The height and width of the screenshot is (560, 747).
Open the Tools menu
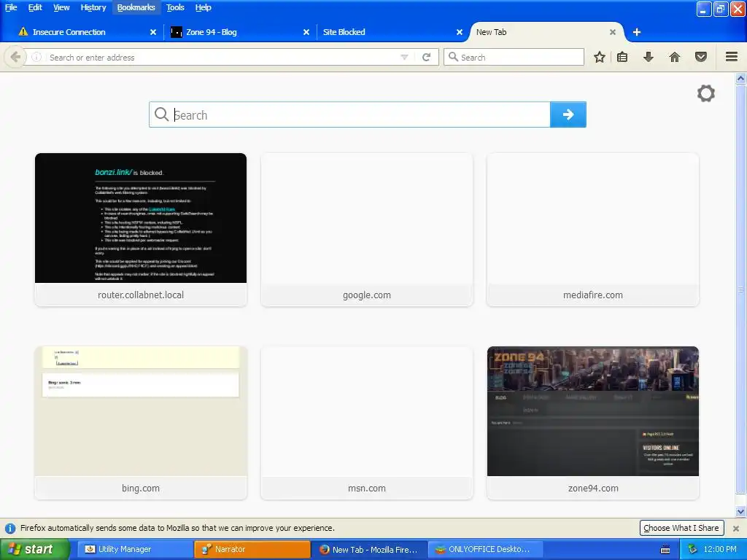pos(175,7)
